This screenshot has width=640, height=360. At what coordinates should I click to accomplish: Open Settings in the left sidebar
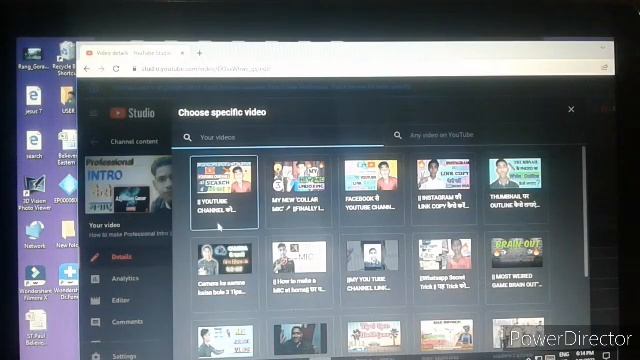(x=124, y=356)
